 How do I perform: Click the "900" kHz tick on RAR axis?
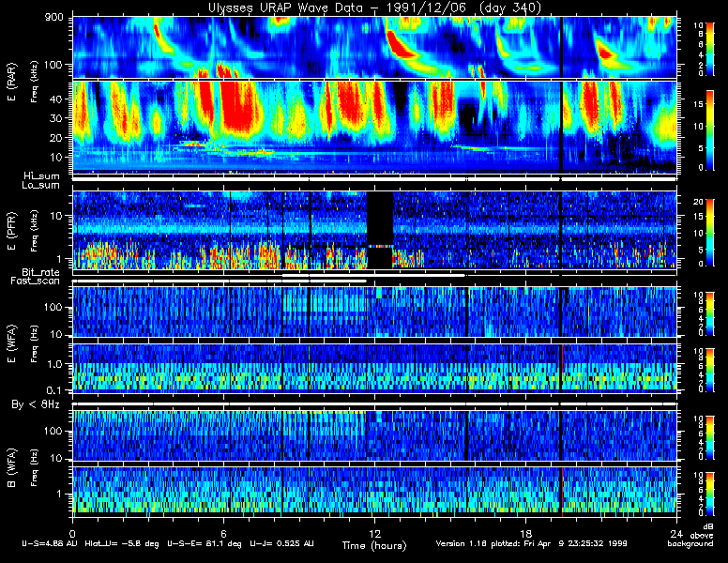[x=53, y=18]
